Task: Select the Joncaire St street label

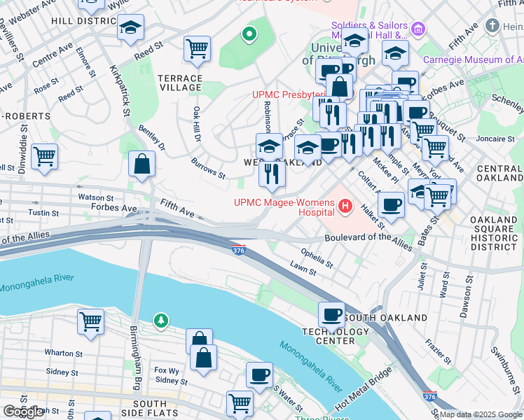Action: tap(495, 139)
